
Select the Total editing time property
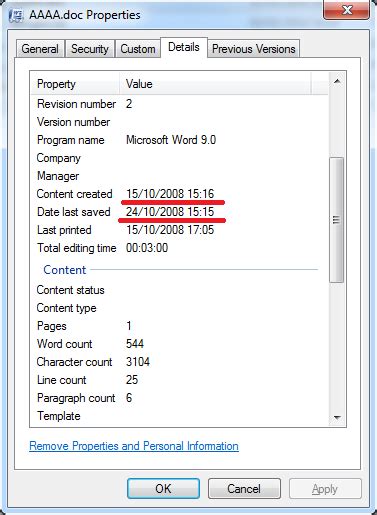tap(76, 248)
